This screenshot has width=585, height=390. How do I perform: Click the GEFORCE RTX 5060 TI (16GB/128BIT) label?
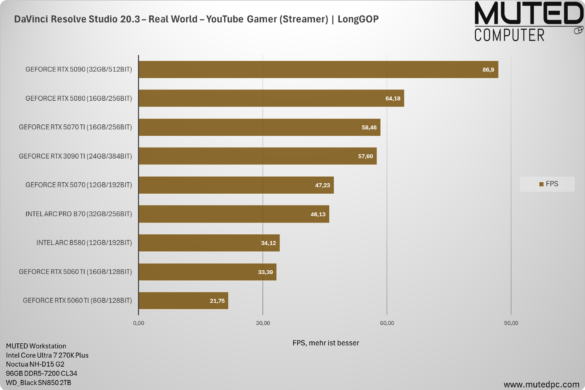coord(75,272)
